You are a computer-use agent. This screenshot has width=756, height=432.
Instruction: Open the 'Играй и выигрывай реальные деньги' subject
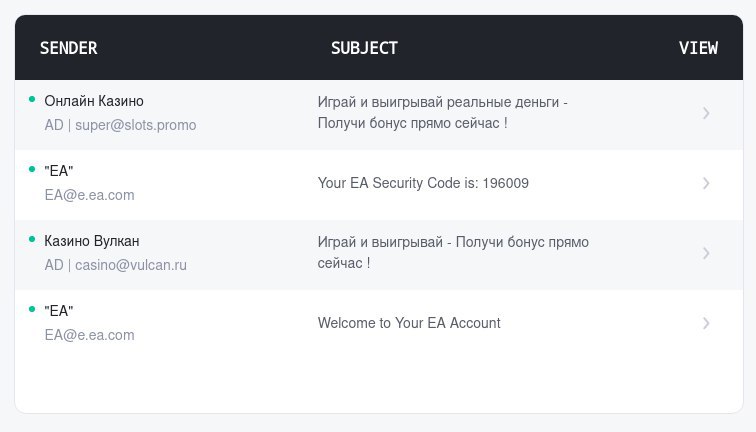pyautogui.click(x=443, y=112)
